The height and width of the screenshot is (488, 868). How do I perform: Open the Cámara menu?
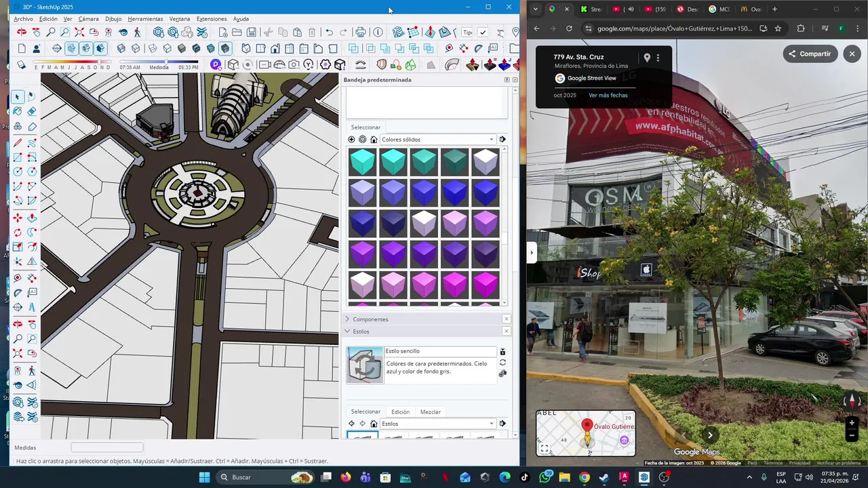pos(89,19)
